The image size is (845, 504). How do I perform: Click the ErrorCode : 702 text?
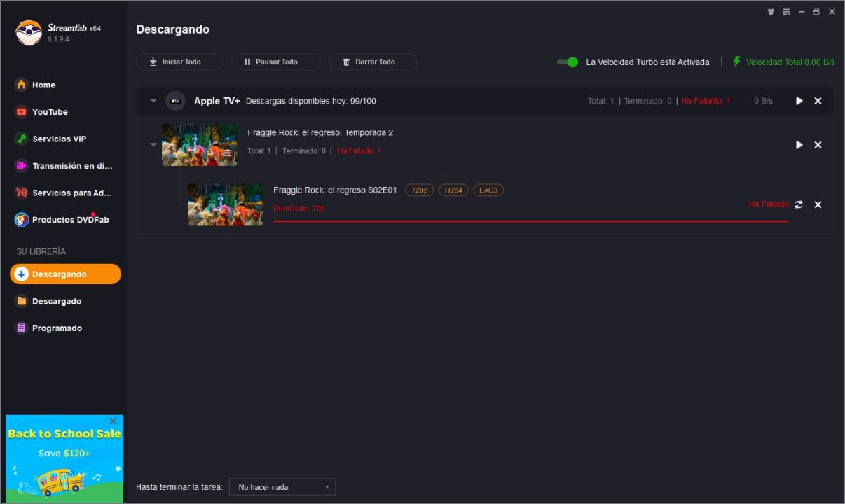tap(299, 209)
